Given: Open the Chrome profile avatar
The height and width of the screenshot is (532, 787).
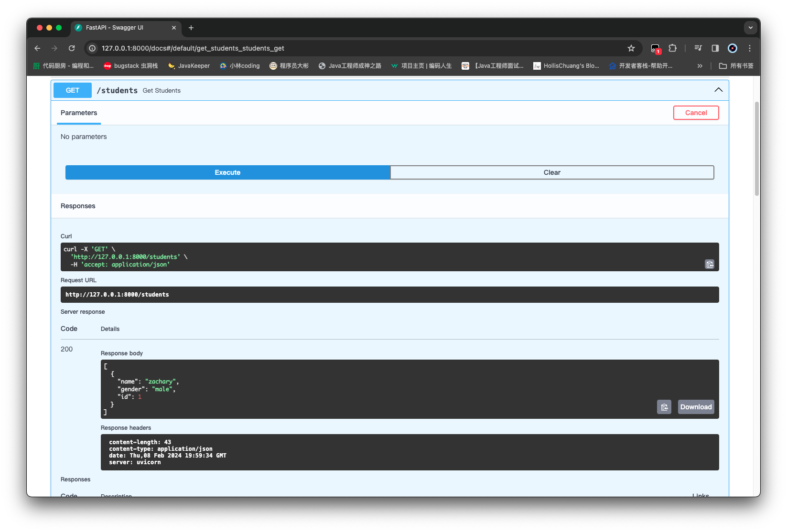Looking at the screenshot, I should pyautogui.click(x=733, y=48).
